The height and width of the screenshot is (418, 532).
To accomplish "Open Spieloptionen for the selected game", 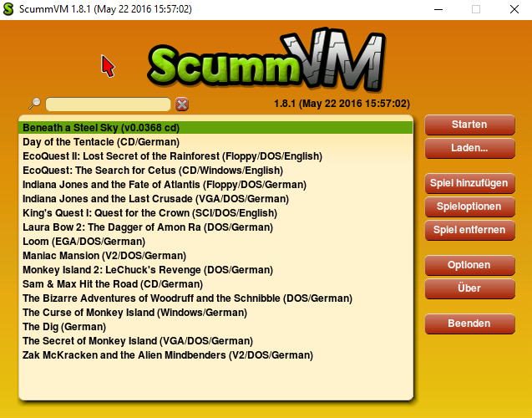I will pyautogui.click(x=469, y=206).
